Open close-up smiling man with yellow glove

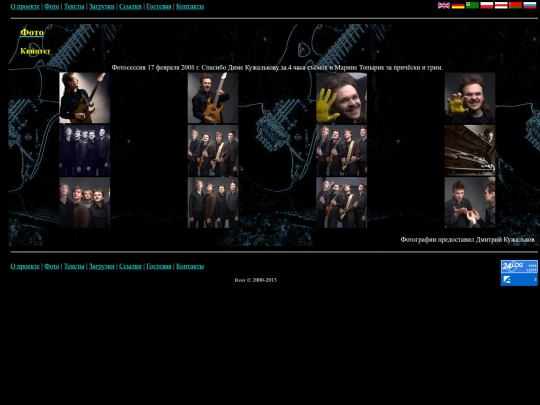point(342,98)
